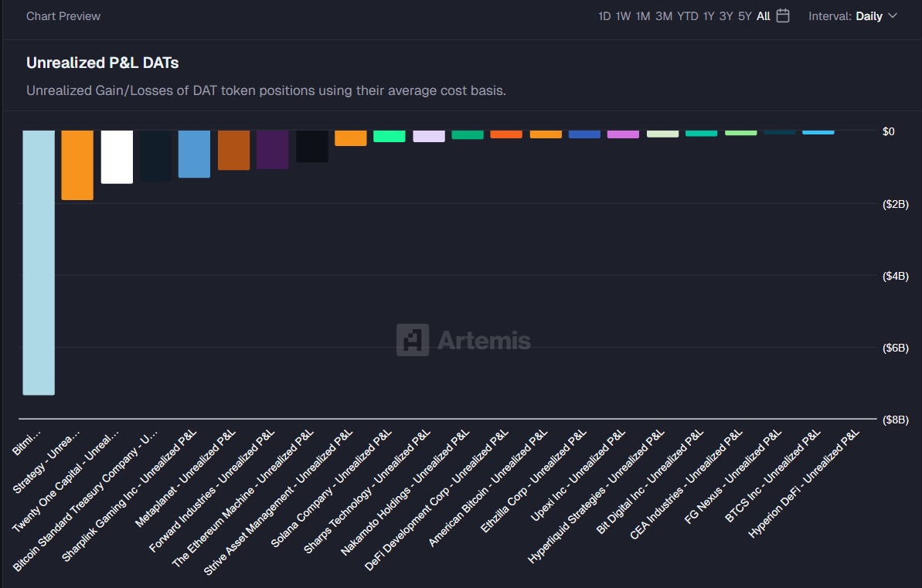Screen dimensions: 922x588
Task: Click the light blue Bitmine bar
Action: tap(39, 263)
